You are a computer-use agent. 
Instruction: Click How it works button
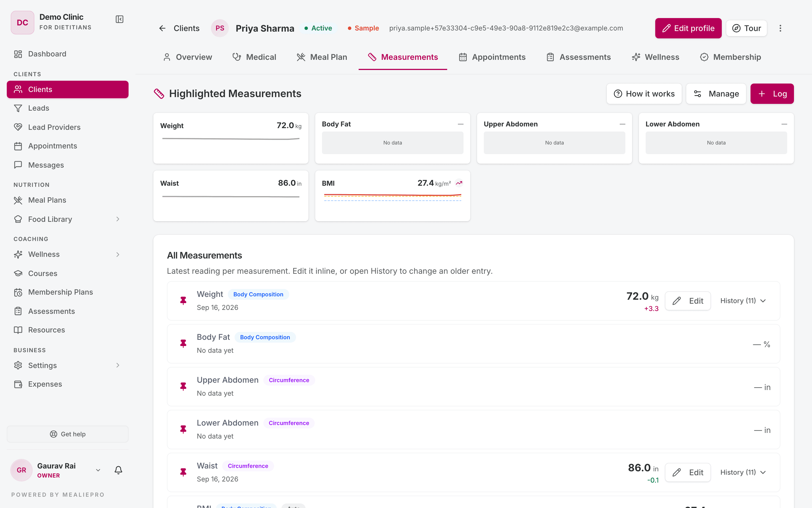pos(644,94)
